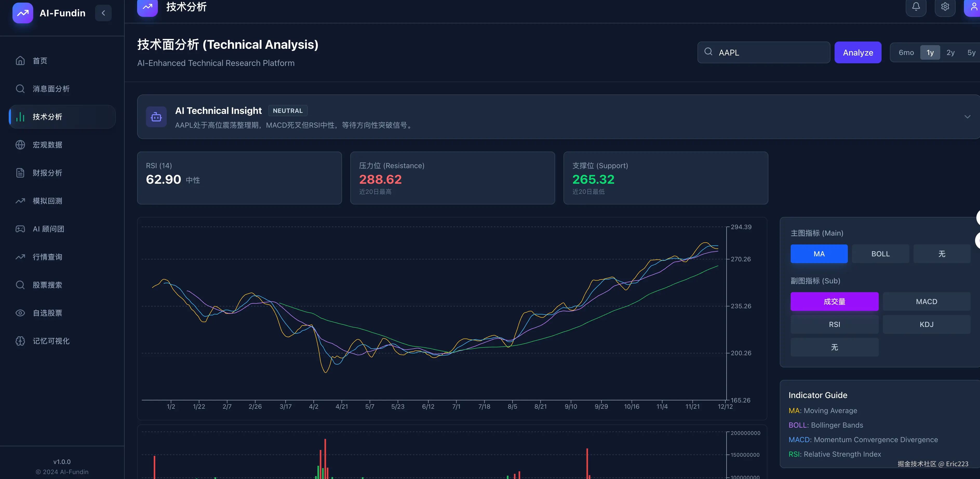Collapse the sidebar with the chevron button

pos(103,13)
